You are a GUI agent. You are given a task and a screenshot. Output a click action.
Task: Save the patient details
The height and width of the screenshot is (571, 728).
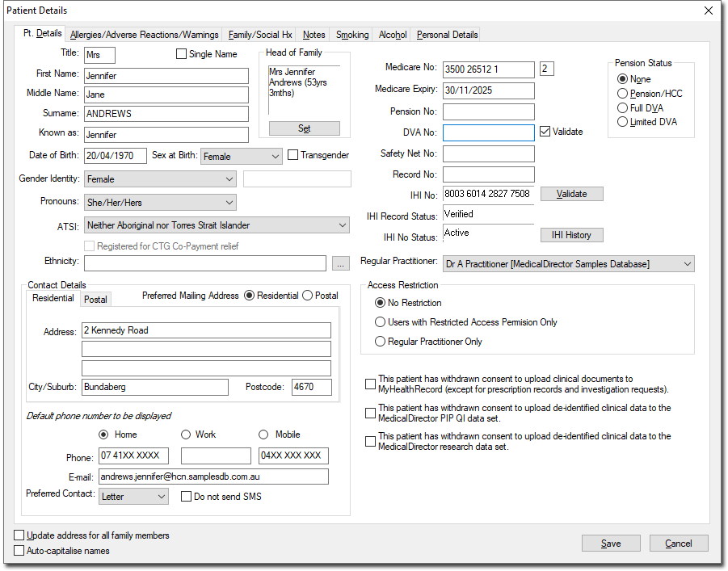[611, 544]
